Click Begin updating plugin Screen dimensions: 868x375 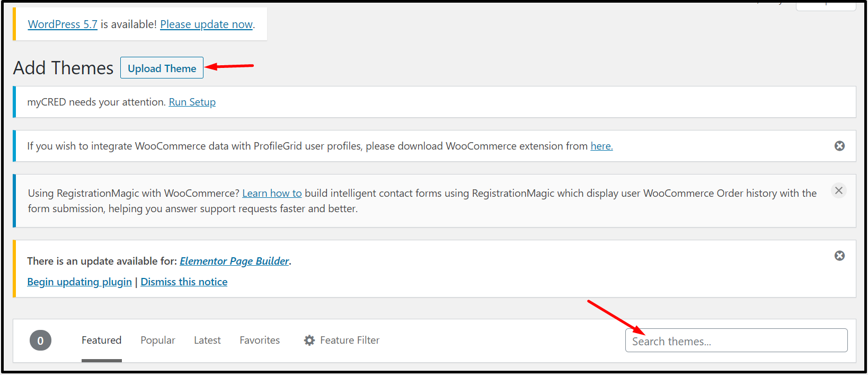(79, 282)
